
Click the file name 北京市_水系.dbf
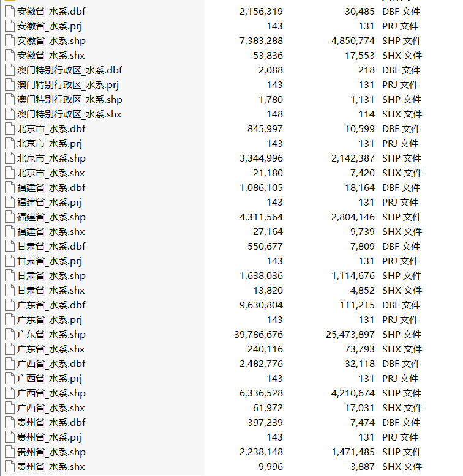[x=51, y=128]
